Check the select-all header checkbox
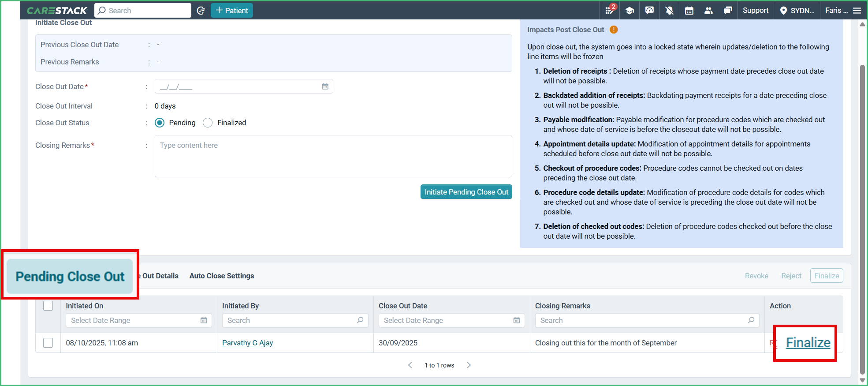868x386 pixels. pyautogui.click(x=48, y=306)
